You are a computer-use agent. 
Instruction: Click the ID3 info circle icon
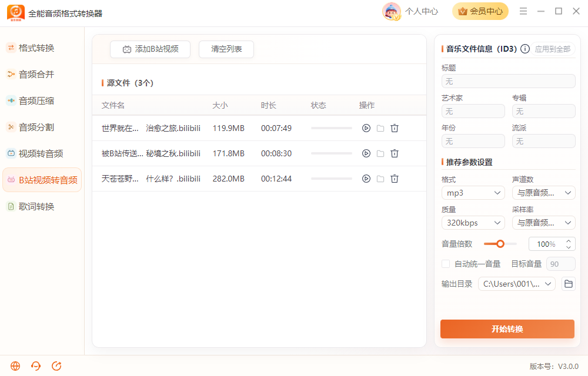525,49
